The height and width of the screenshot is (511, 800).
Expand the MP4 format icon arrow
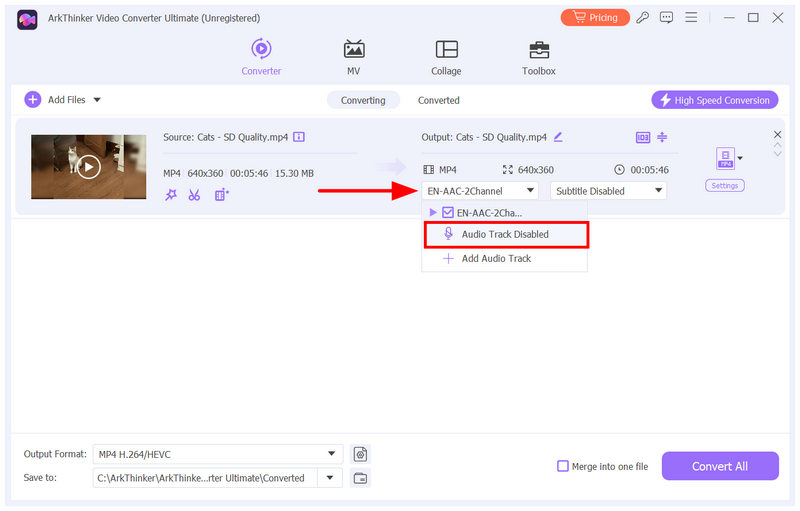(740, 158)
